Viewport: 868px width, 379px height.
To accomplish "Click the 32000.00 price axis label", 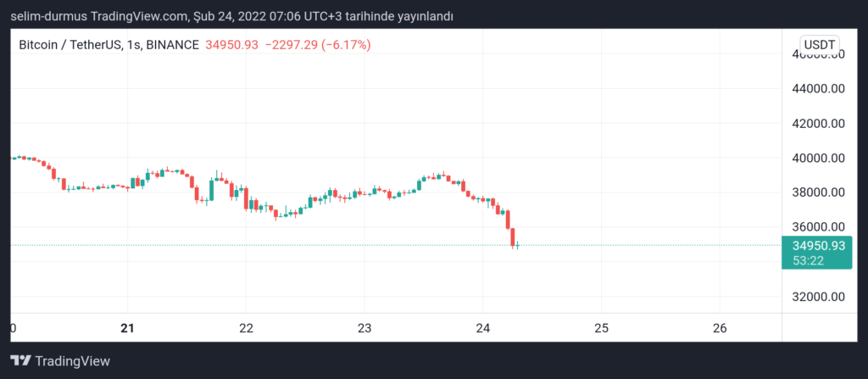I will coord(819,297).
